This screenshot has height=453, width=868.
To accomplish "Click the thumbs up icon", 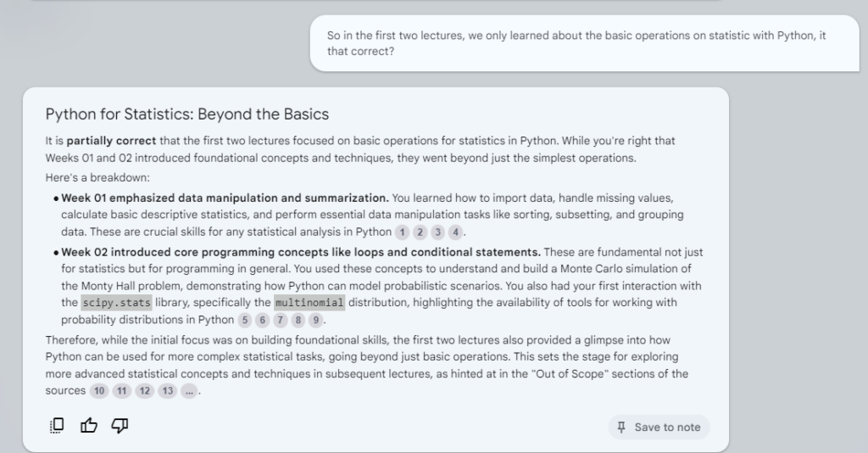I will (89, 426).
